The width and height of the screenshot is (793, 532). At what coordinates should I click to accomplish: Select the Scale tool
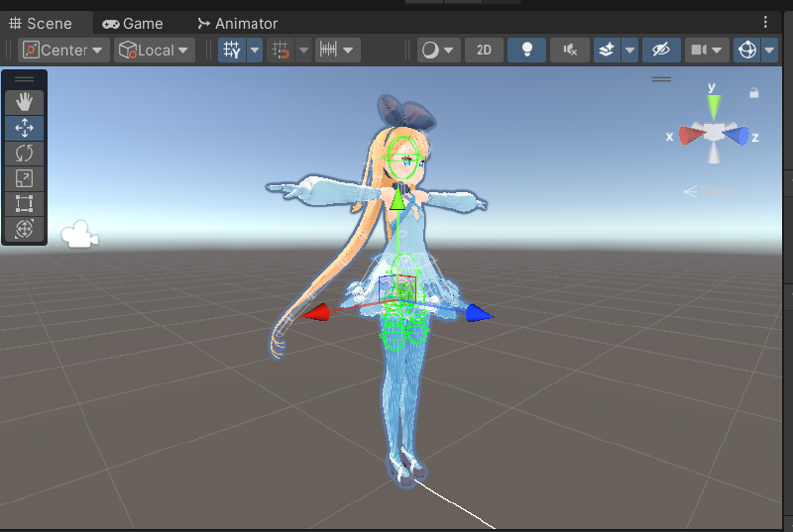pos(25,178)
